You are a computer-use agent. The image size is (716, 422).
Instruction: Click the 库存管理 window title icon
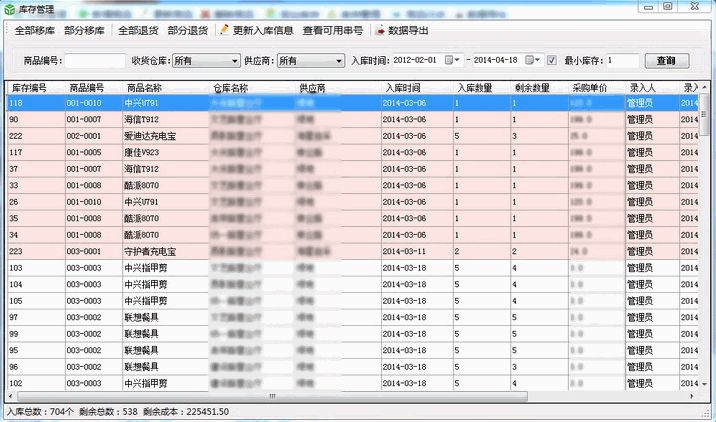[x=11, y=8]
